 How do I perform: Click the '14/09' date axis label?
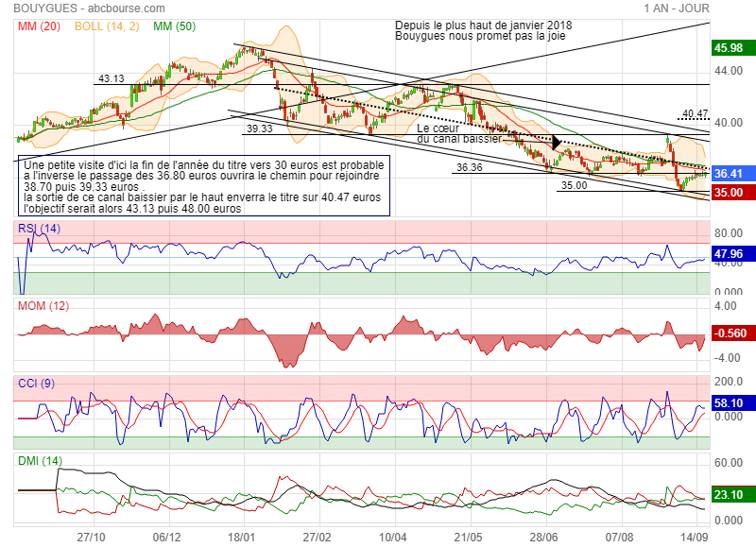pos(695,538)
